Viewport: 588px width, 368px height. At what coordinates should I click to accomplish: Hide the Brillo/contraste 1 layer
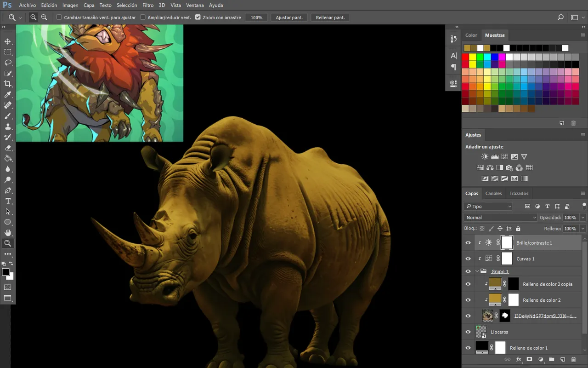pos(468,243)
